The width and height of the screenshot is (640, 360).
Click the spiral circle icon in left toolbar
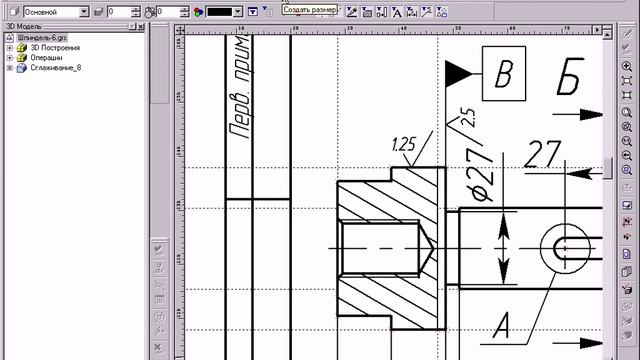pos(159,317)
